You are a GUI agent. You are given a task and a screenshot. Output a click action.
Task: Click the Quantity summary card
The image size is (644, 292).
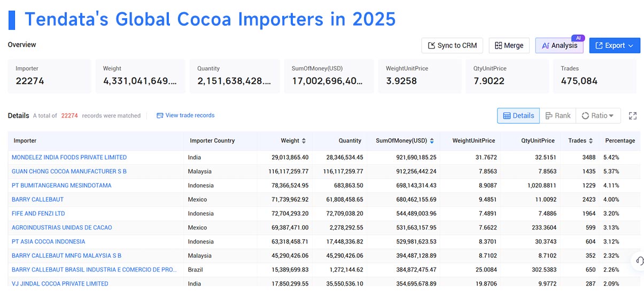click(235, 76)
